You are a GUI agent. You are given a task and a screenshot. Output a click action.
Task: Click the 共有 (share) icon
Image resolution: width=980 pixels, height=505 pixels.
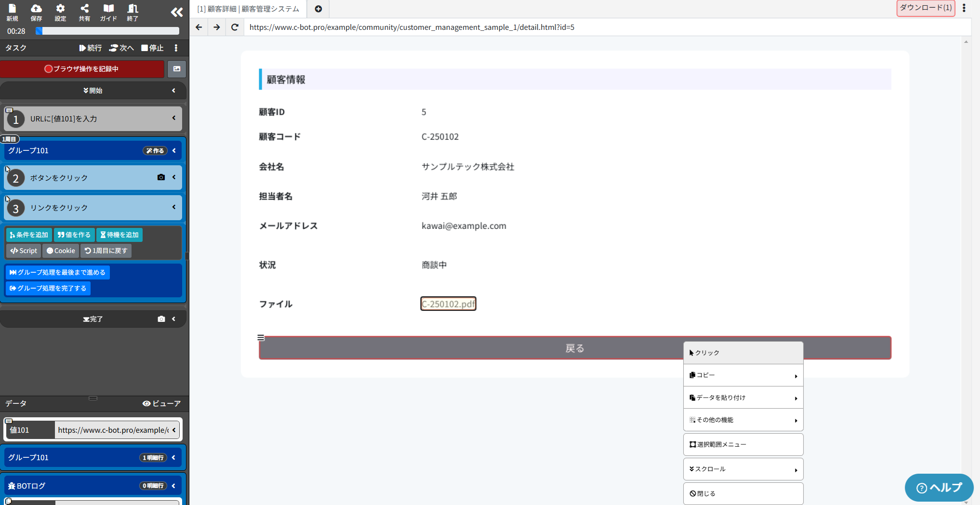point(84,12)
